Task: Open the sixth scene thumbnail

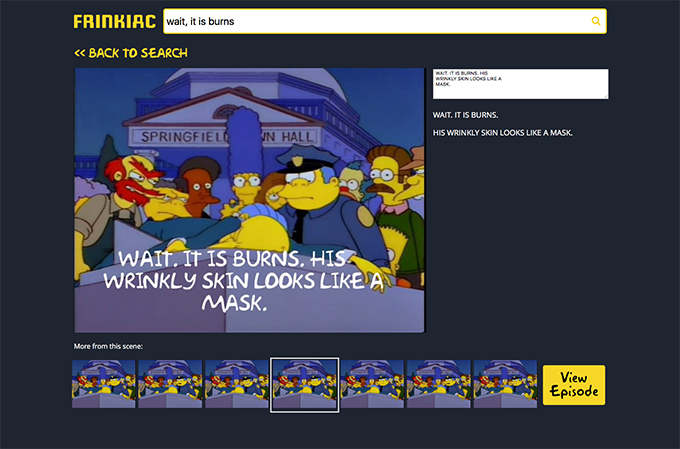Action: point(438,384)
